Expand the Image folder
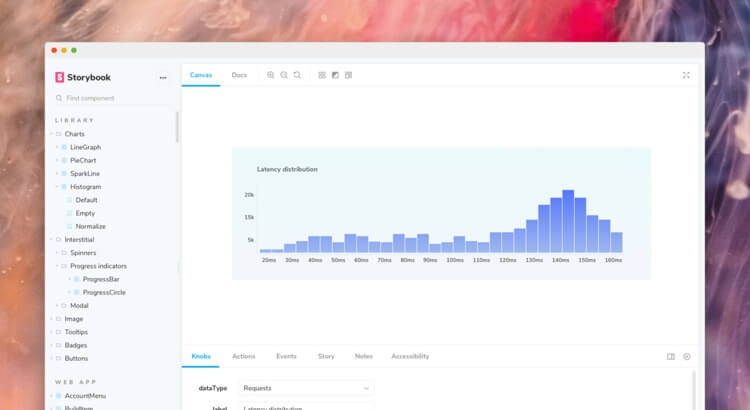The width and height of the screenshot is (750, 410). 74,319
